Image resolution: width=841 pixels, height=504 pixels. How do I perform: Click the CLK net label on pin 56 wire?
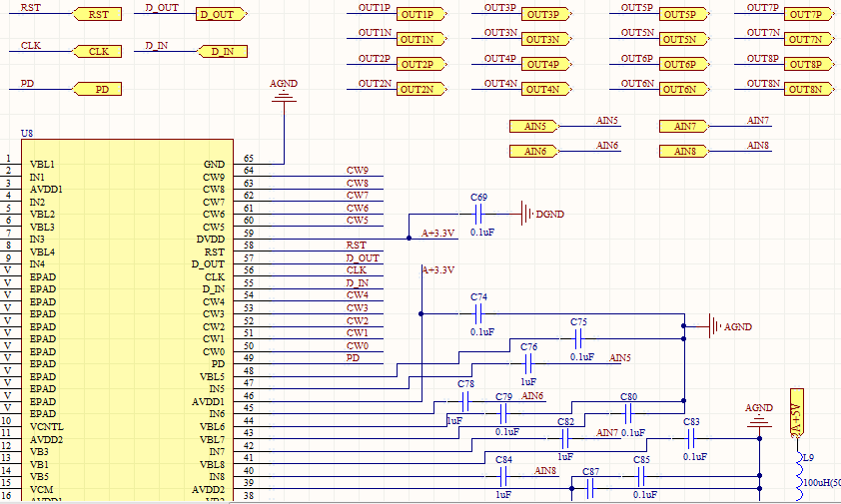click(357, 270)
